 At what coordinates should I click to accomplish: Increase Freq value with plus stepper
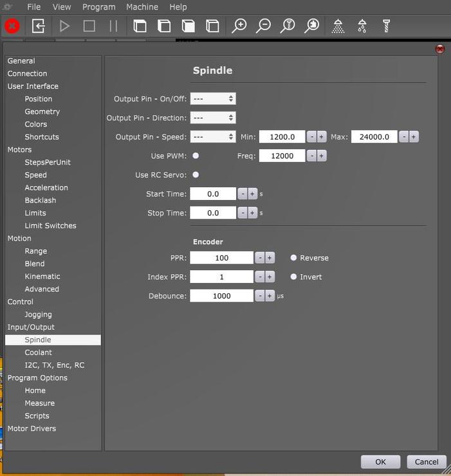[322, 156]
